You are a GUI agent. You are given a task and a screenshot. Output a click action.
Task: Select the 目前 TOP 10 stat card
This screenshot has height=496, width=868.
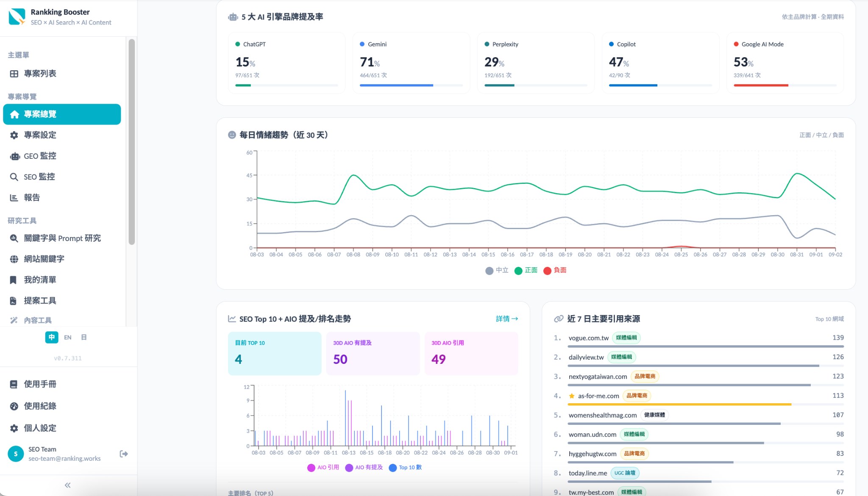click(275, 353)
